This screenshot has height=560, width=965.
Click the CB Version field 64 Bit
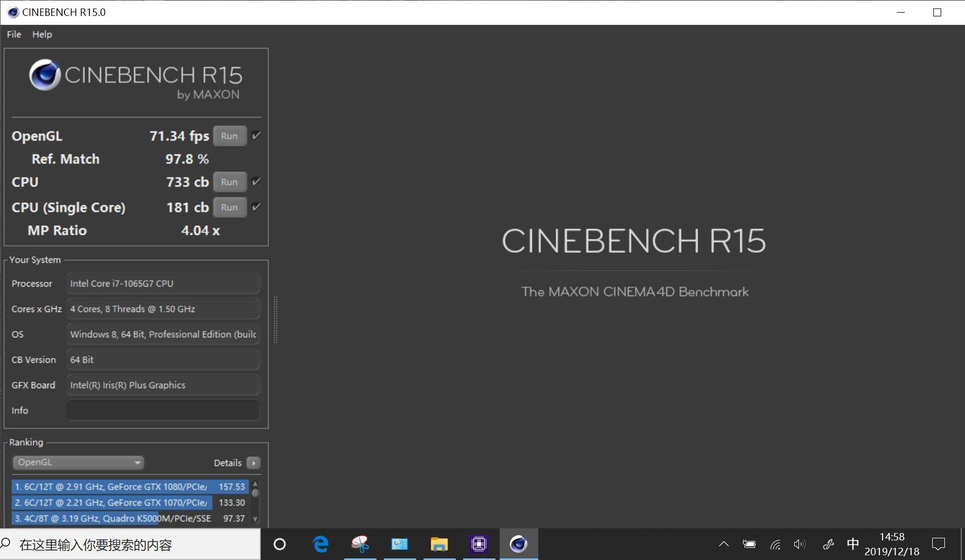163,360
